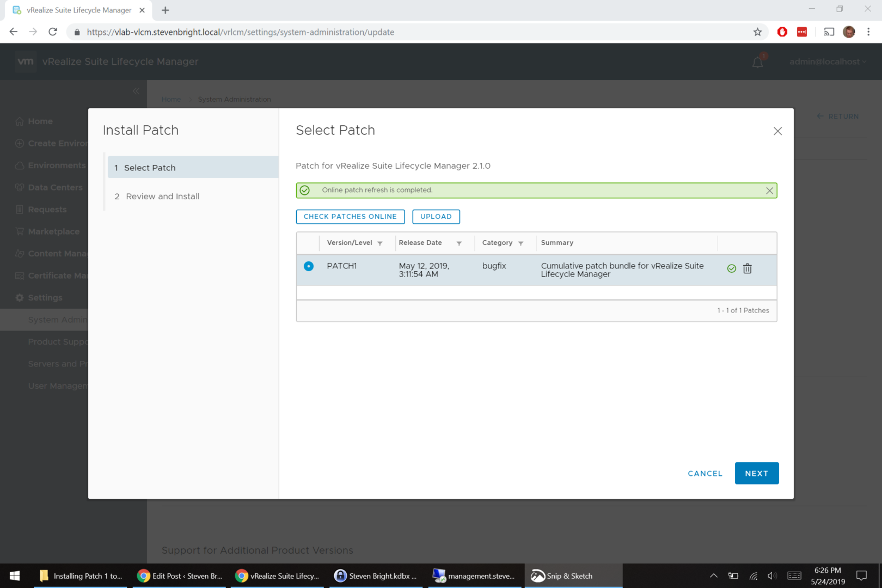Click the Upload button
Image resolution: width=882 pixels, height=588 pixels.
point(436,217)
